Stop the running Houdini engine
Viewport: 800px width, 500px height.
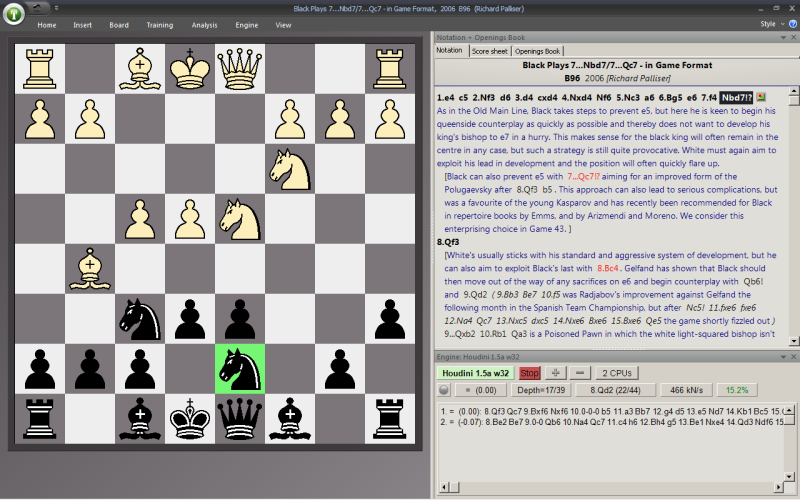529,373
